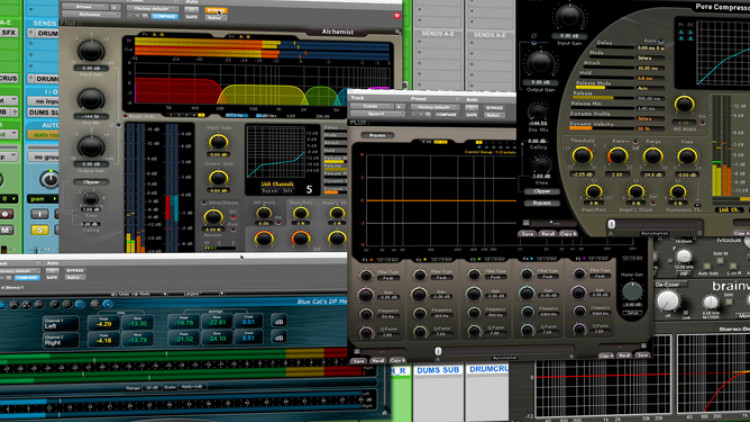This screenshot has height=422, width=750.
Task: Click the SFX send slot
Action: (x=9, y=33)
